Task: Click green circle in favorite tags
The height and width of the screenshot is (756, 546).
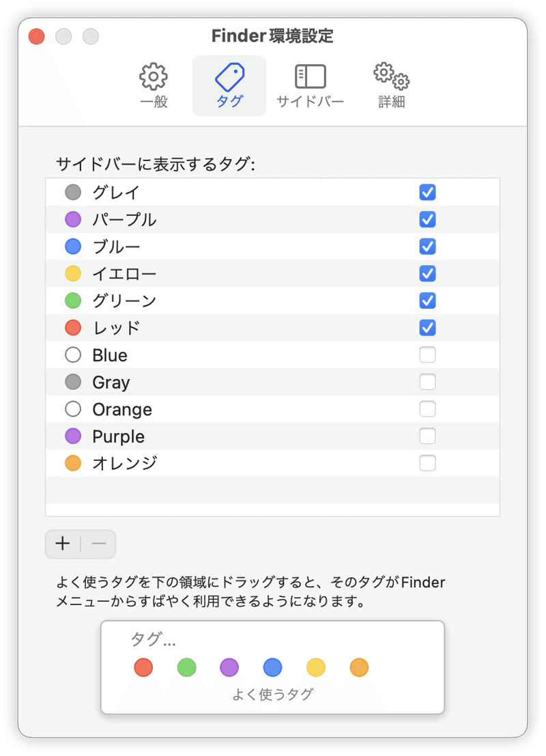Action: pyautogui.click(x=186, y=668)
